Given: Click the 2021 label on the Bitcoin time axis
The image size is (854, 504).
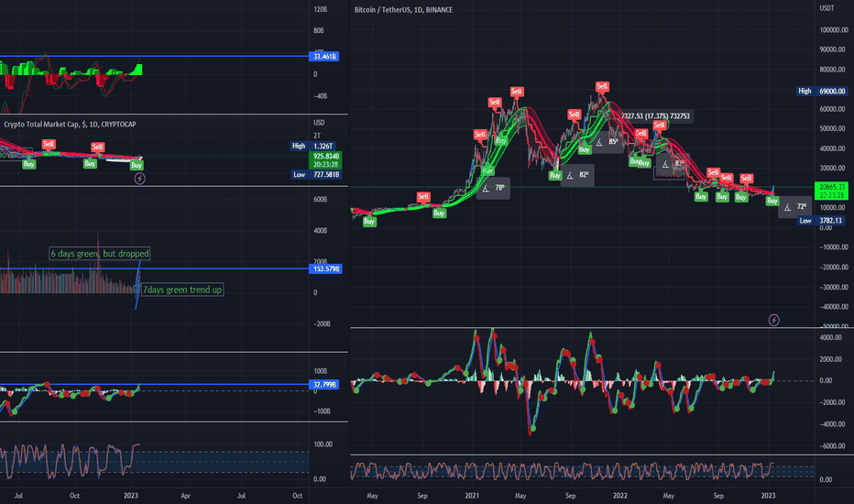Looking at the screenshot, I should 472,496.
